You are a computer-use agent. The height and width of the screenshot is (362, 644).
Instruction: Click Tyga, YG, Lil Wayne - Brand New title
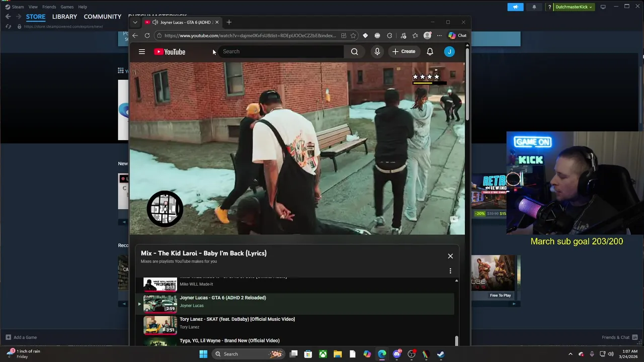pyautogui.click(x=229, y=340)
